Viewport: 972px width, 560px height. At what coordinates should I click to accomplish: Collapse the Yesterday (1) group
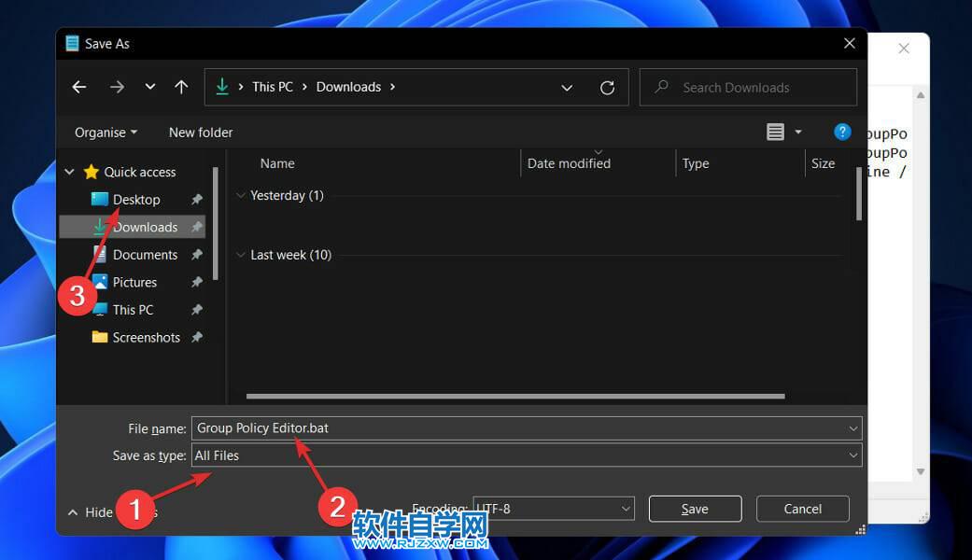coord(241,195)
